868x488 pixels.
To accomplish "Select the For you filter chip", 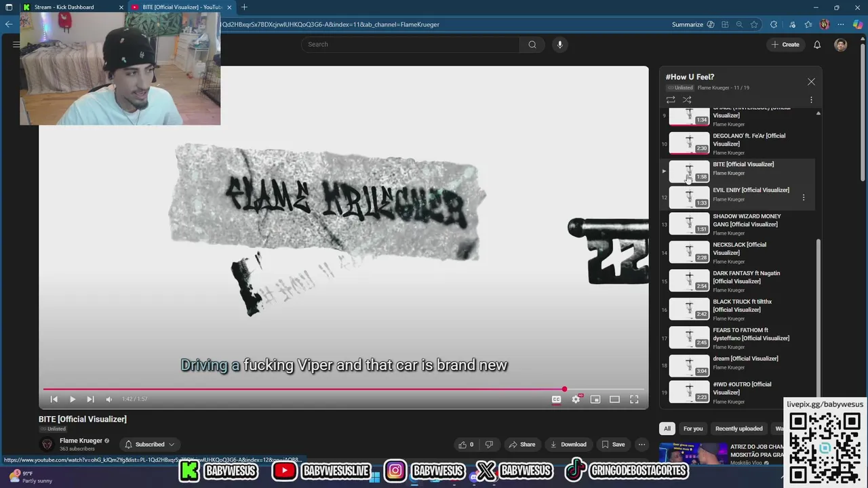I will tap(693, 428).
